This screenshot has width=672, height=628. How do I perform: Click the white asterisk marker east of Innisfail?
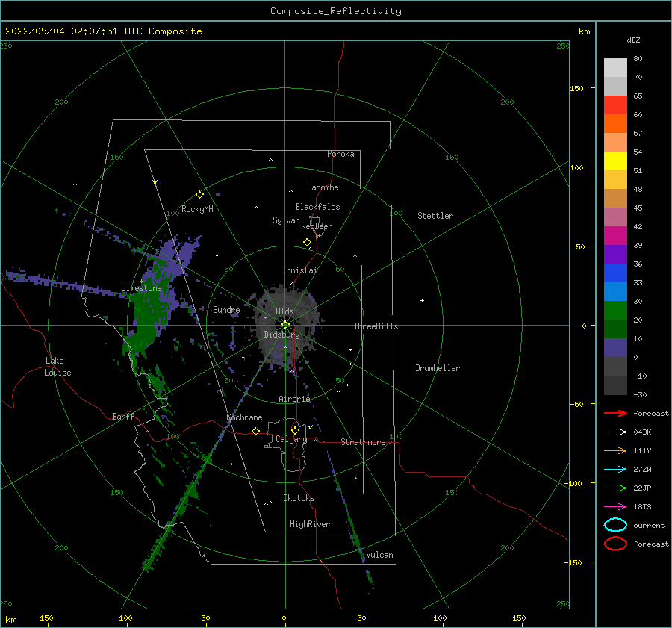[355, 256]
